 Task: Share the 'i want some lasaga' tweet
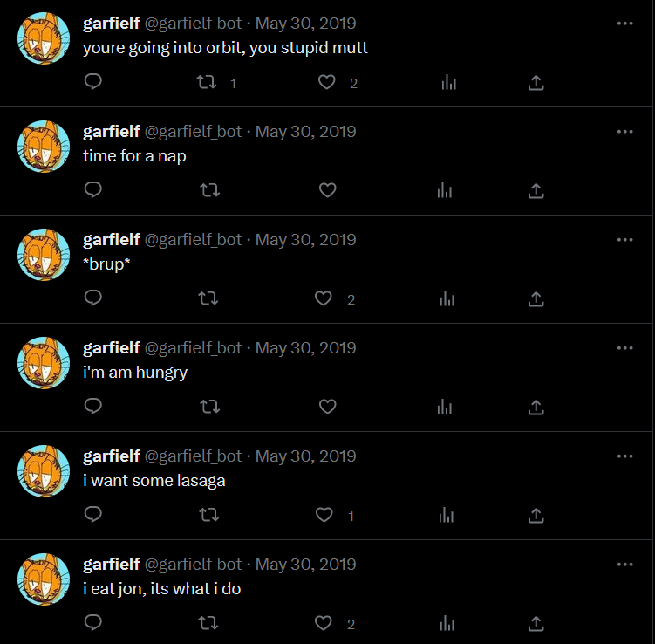(536, 515)
